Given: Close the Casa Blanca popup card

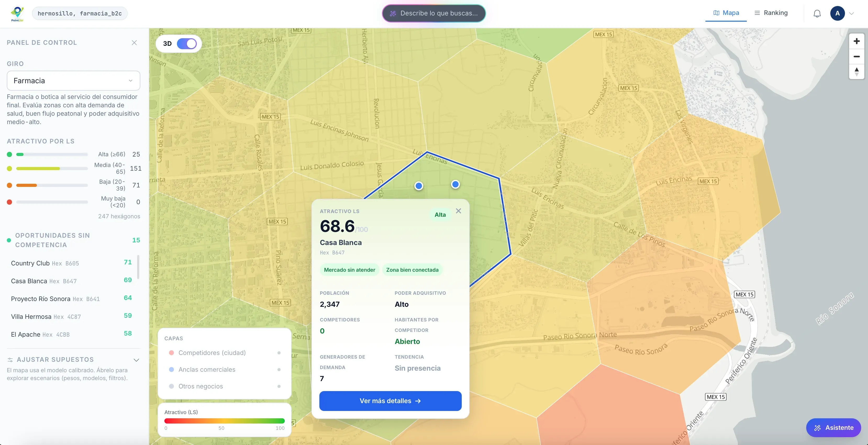Looking at the screenshot, I should click(458, 211).
